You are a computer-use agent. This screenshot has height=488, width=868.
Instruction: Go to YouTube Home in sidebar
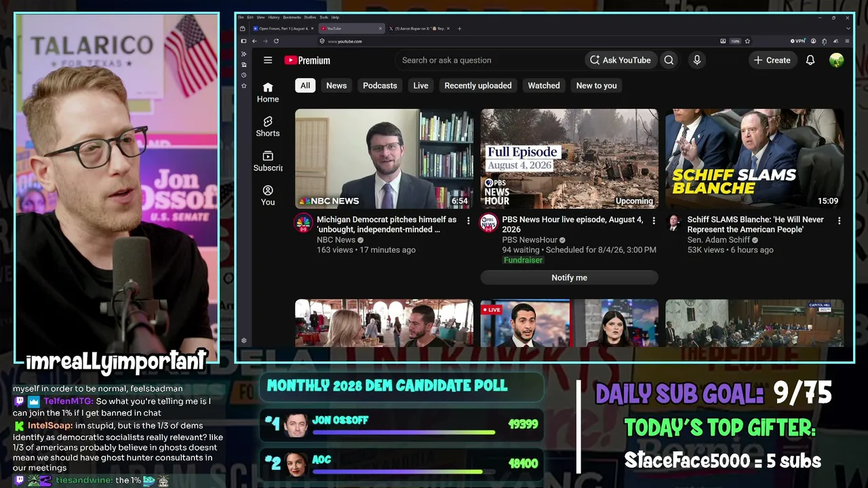coord(268,92)
